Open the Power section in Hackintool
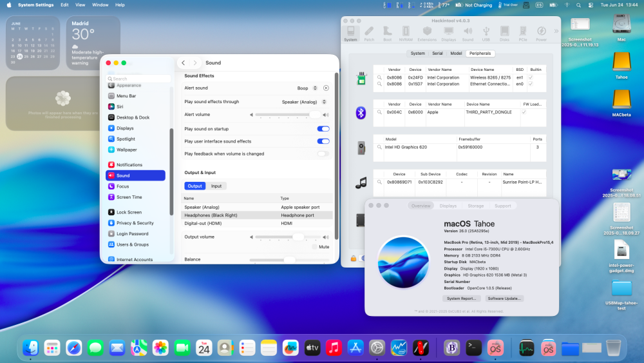 tap(542, 34)
